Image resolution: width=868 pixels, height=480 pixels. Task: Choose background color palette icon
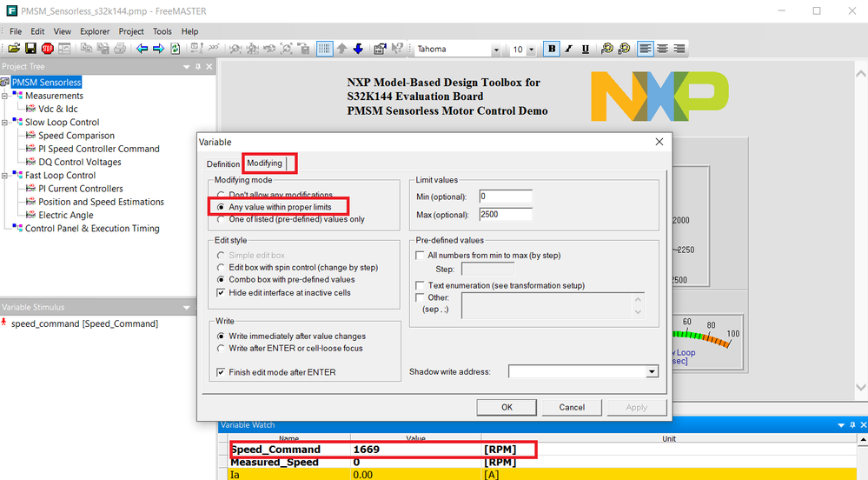624,49
